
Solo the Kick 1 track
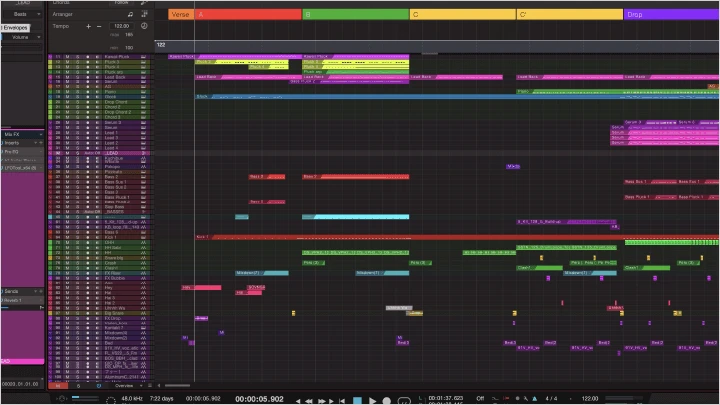[77, 237]
